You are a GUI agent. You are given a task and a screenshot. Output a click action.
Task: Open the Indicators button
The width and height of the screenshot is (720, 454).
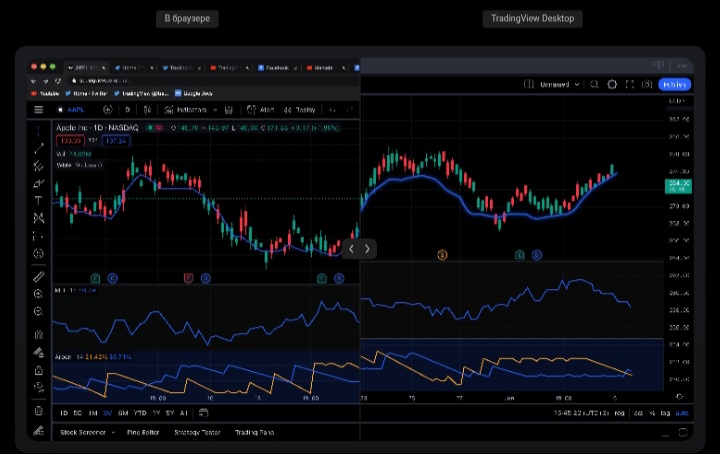186,110
